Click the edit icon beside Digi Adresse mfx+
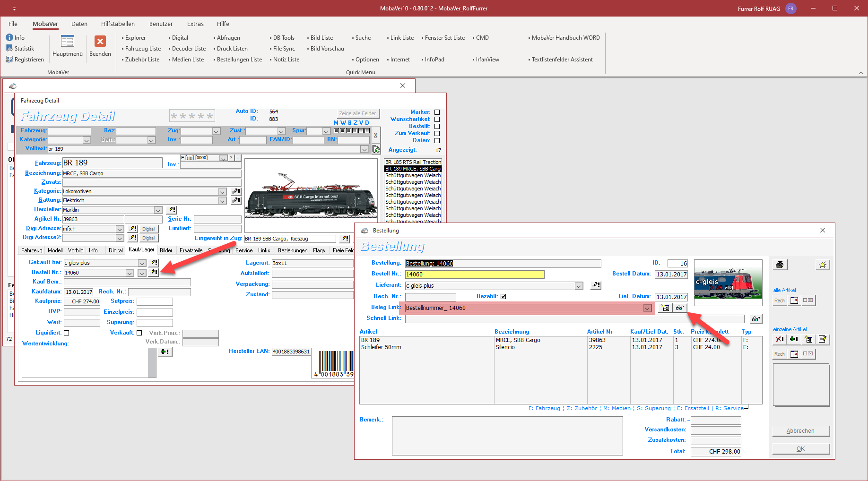 [x=133, y=229]
